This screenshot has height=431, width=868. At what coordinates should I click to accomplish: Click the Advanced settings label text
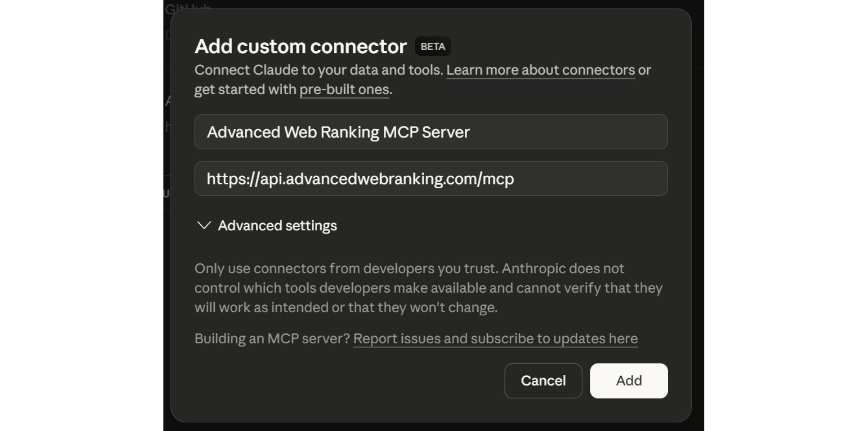pos(277,225)
